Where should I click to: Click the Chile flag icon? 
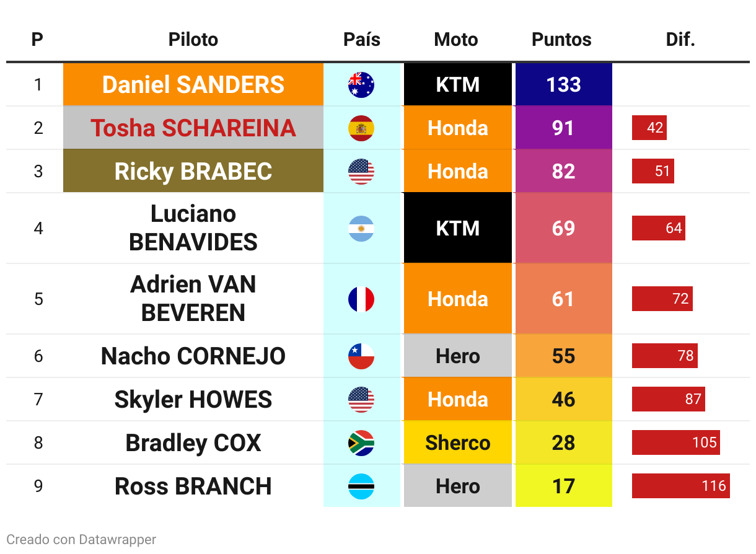coord(361,356)
